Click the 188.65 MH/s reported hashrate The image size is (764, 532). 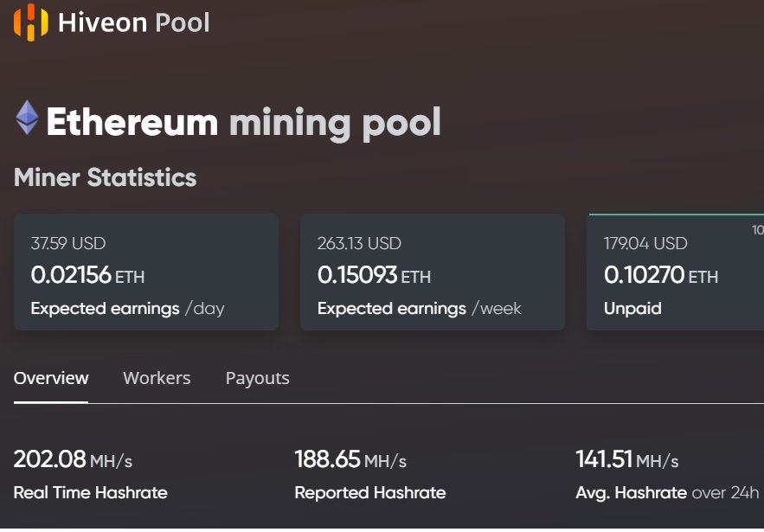click(350, 459)
